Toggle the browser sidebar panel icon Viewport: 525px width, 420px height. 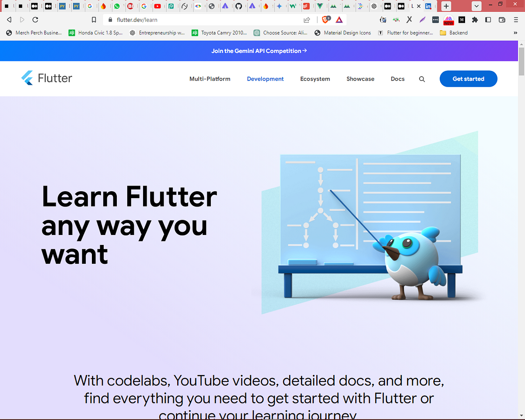click(x=489, y=20)
